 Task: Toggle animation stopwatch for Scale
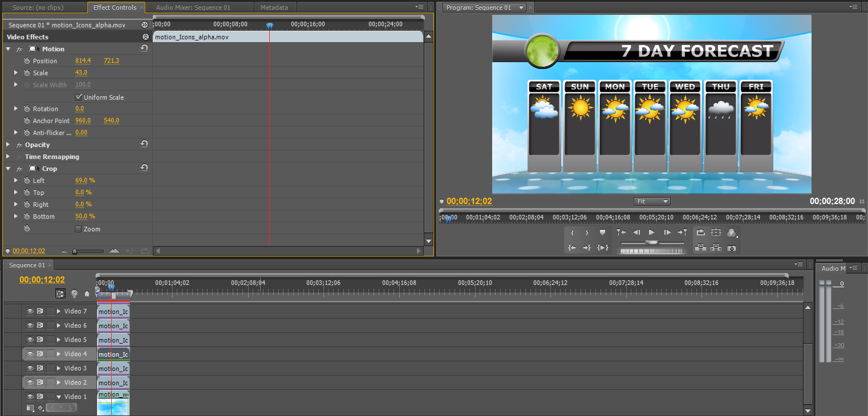click(x=27, y=72)
